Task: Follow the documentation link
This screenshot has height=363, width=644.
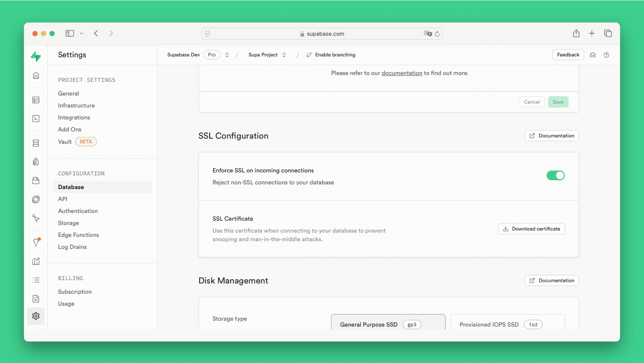Action: (402, 73)
